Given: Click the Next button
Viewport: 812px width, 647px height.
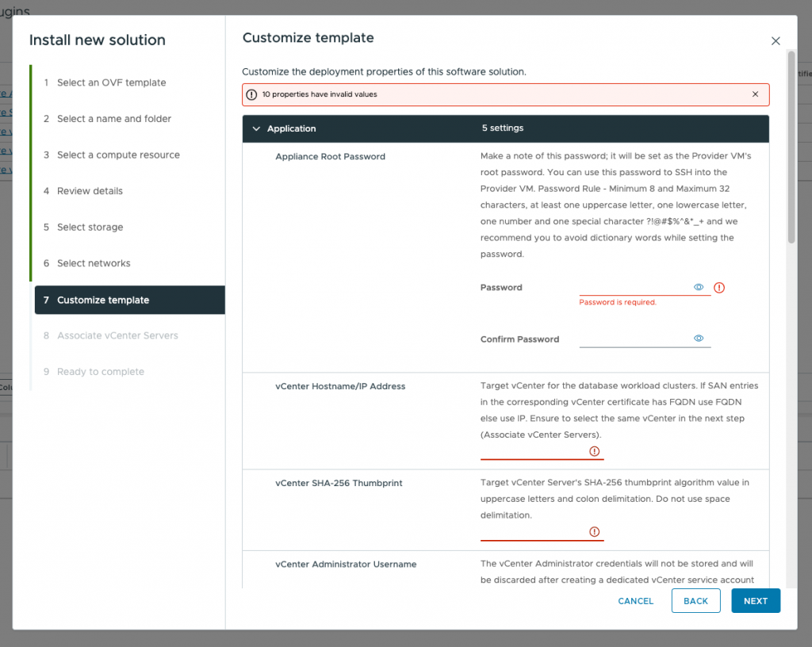Looking at the screenshot, I should pyautogui.click(x=756, y=601).
